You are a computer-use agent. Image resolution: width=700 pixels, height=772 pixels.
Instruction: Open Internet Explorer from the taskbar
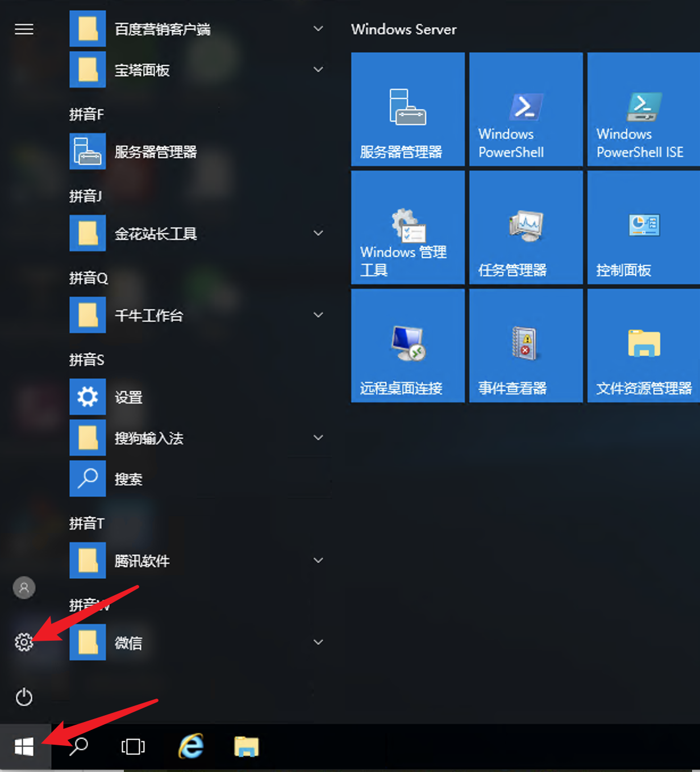[191, 746]
